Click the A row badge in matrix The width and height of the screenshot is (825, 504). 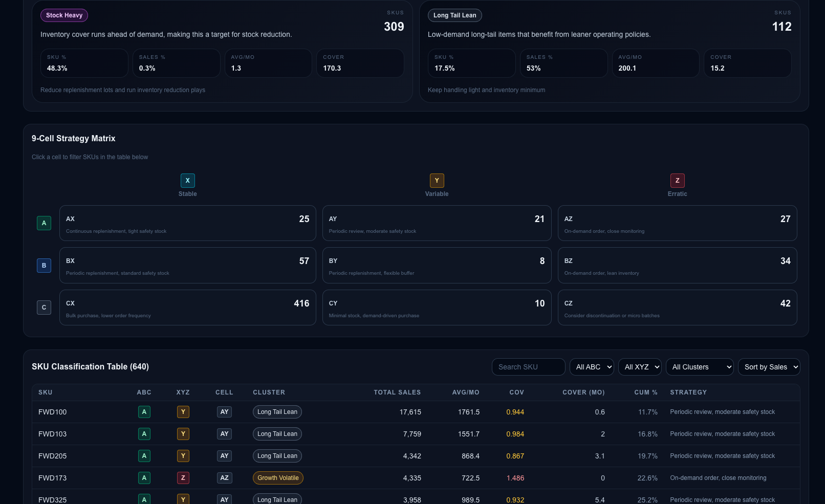pyautogui.click(x=44, y=223)
